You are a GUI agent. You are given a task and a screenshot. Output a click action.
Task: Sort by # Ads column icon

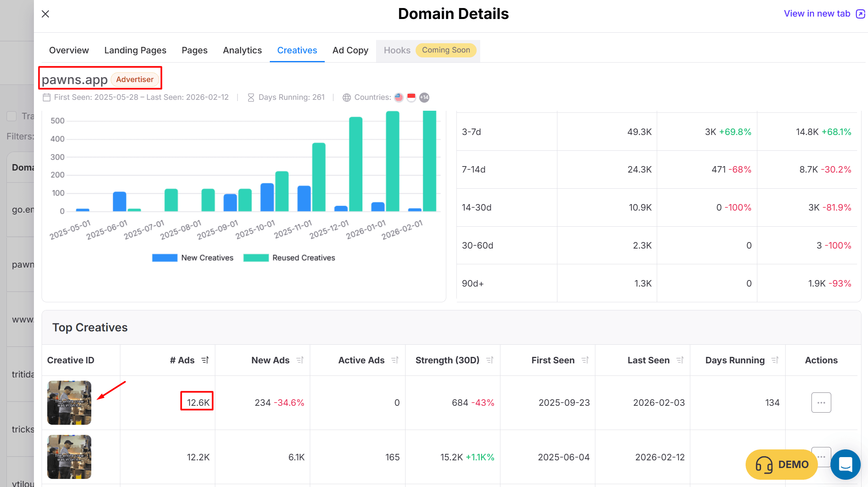205,360
